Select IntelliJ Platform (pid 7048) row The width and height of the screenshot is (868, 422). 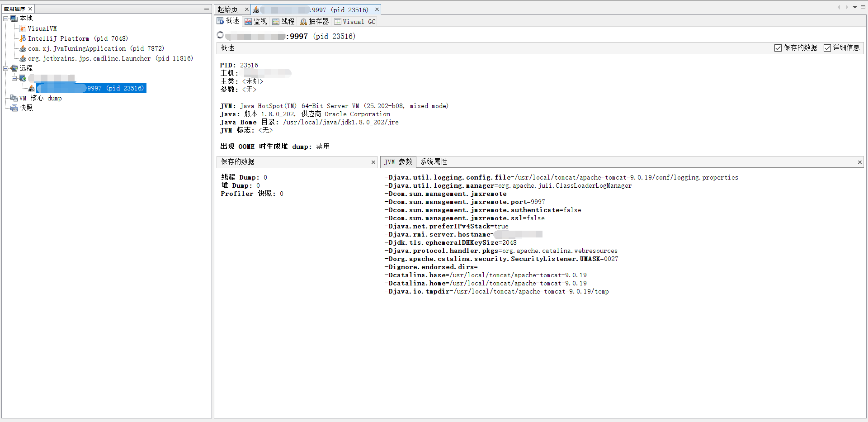point(78,38)
